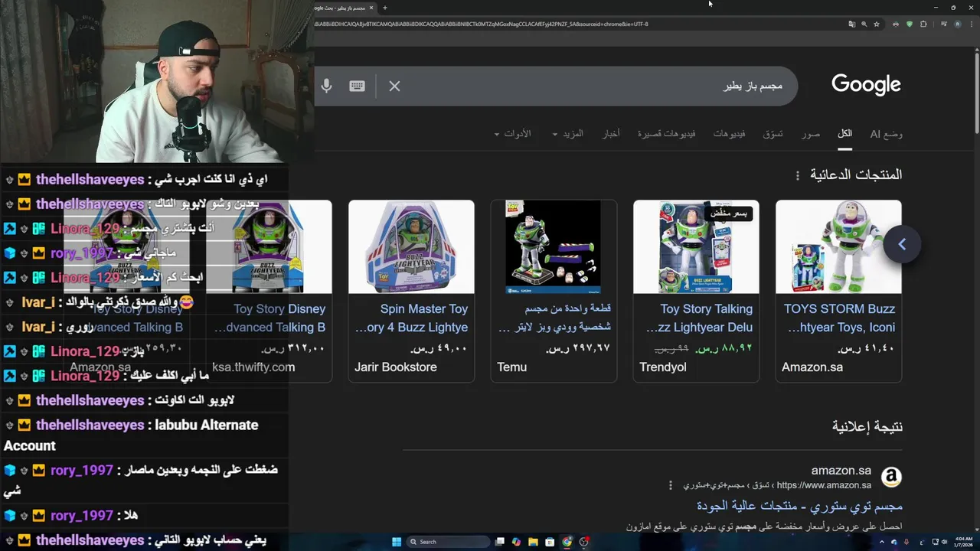
Task: Open options menu for amazon.sa ad result
Action: [670, 485]
